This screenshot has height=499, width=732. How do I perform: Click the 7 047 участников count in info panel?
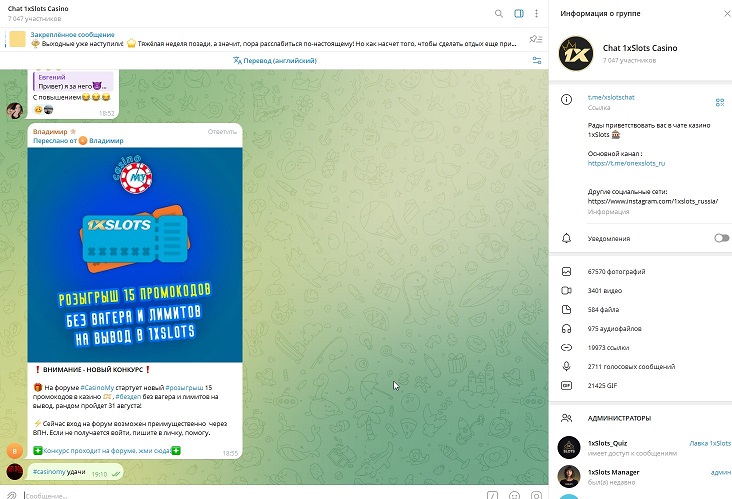tap(629, 60)
